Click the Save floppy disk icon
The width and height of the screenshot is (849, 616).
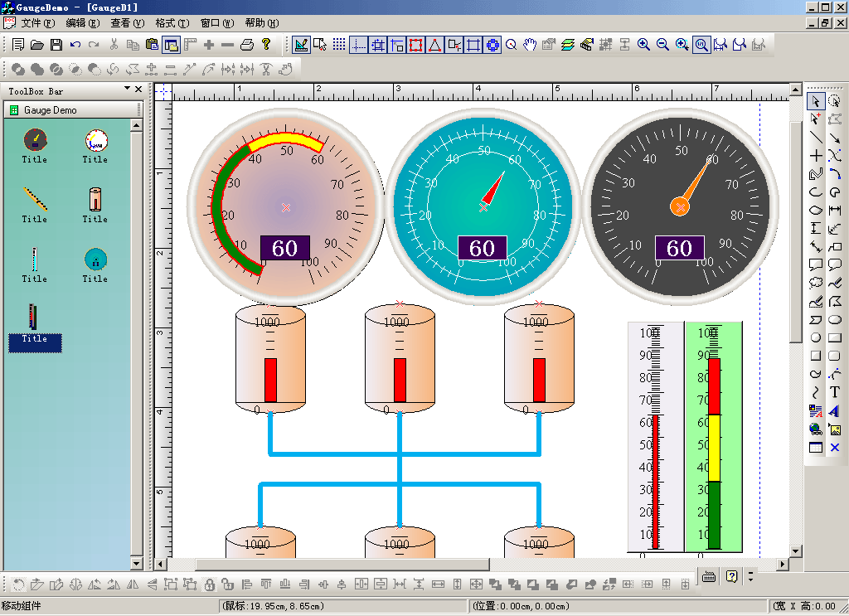point(56,45)
